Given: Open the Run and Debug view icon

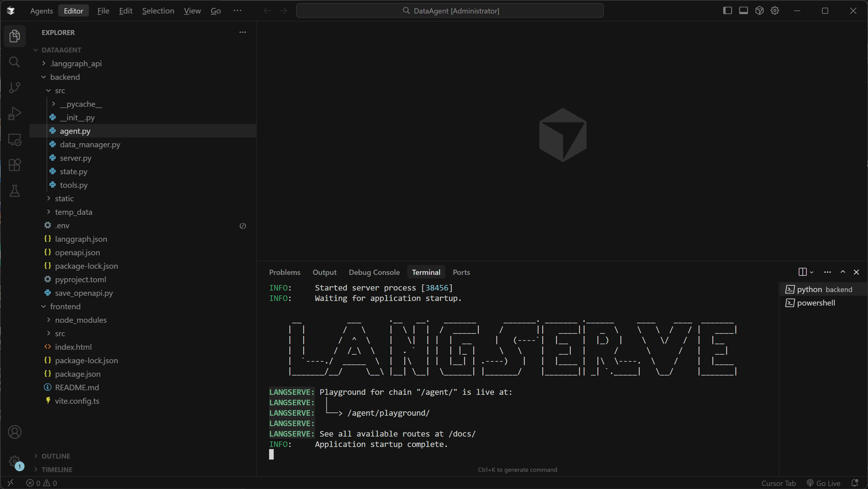Looking at the screenshot, I should [14, 113].
